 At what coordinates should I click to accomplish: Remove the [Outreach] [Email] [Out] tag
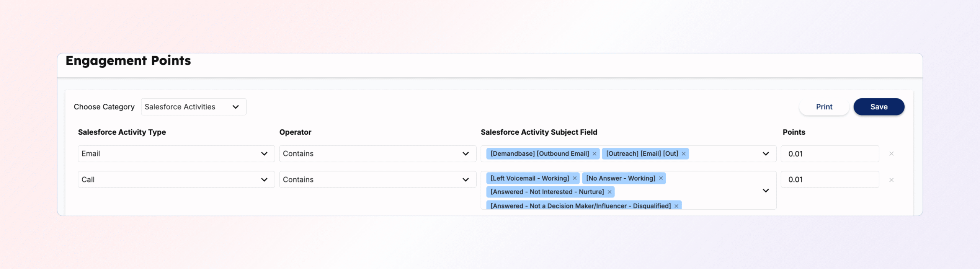683,154
